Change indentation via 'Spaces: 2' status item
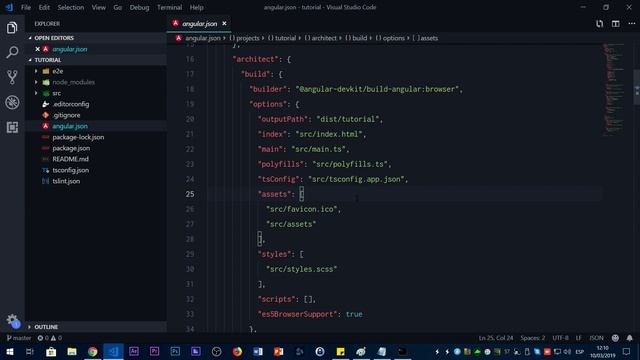This screenshot has height=360, width=640. pyautogui.click(x=533, y=338)
